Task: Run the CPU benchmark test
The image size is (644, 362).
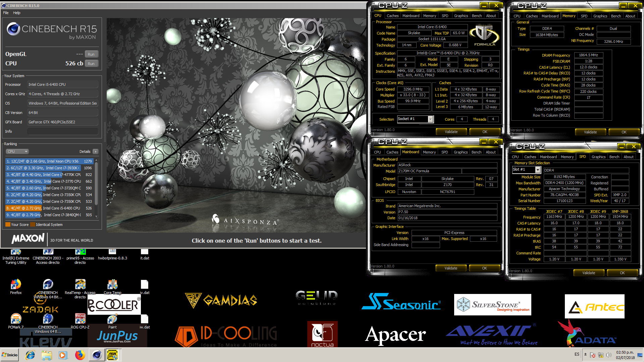Action: [x=91, y=64]
